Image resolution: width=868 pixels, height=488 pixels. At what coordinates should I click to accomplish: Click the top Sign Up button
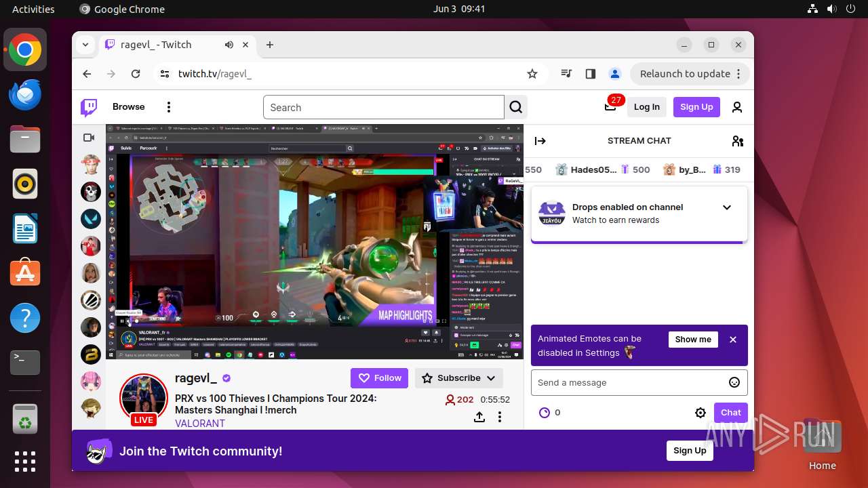click(x=696, y=107)
